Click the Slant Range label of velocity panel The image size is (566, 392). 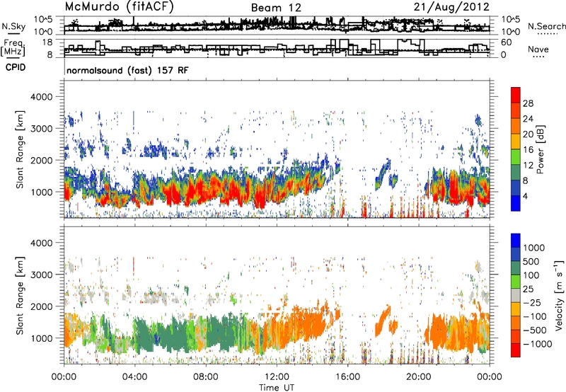pyautogui.click(x=20, y=296)
